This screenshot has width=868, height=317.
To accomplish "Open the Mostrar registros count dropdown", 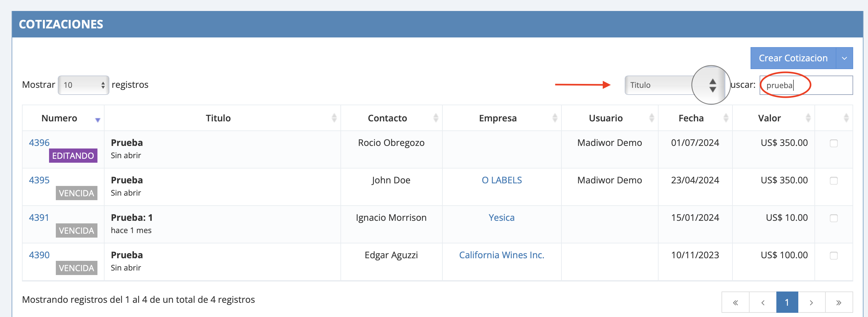I will coord(83,85).
